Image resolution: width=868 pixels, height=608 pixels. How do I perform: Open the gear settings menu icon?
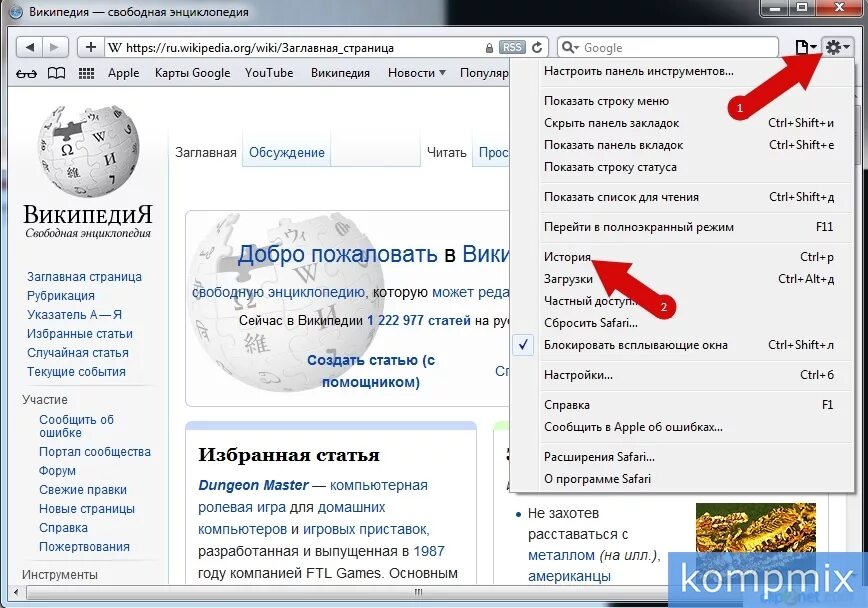pyautogui.click(x=836, y=48)
